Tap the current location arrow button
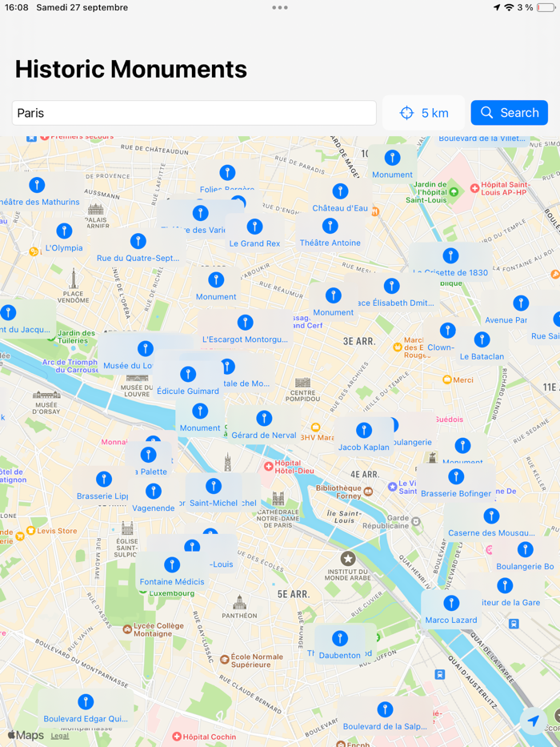Image resolution: width=560 pixels, height=747 pixels. tap(534, 721)
